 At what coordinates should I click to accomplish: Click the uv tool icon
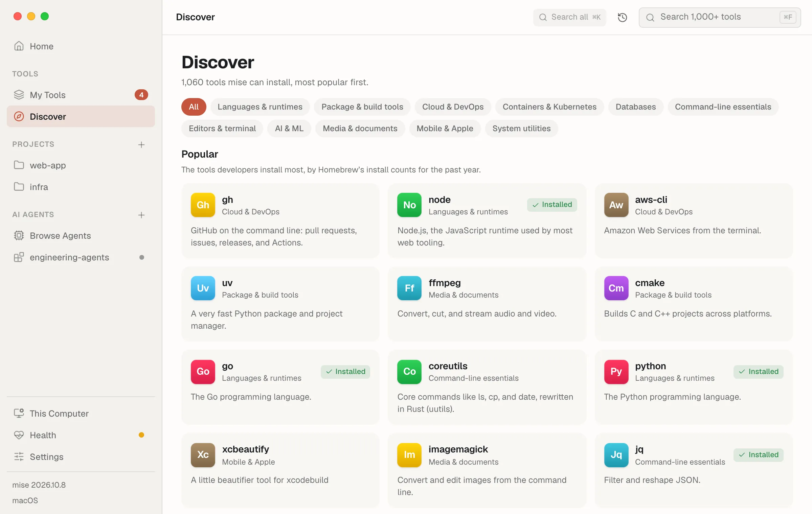pos(203,288)
